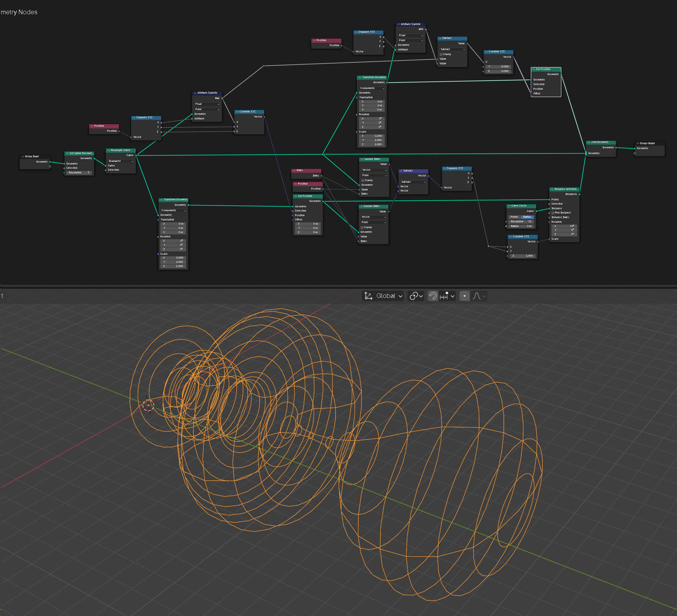Viewport: 677px width, 616px height.
Task: Collapse the Index node chevron
Action: 294,170
